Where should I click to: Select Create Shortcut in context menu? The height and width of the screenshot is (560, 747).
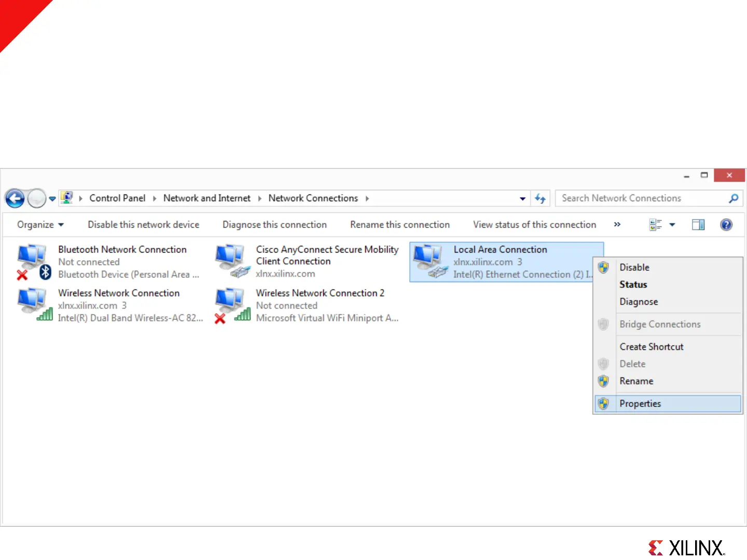[x=651, y=347]
